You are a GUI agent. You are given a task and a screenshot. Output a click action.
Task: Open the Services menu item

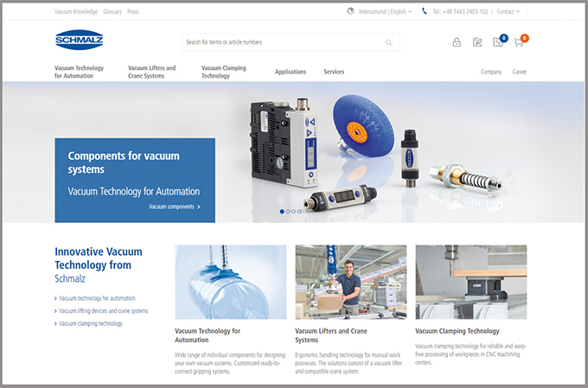pyautogui.click(x=334, y=72)
